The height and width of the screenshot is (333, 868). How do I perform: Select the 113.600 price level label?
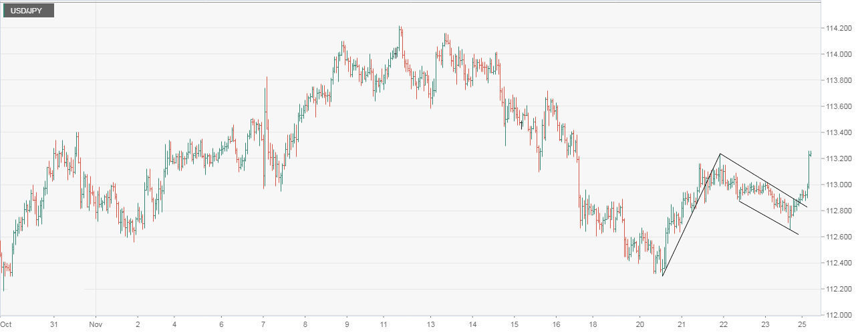837,106
